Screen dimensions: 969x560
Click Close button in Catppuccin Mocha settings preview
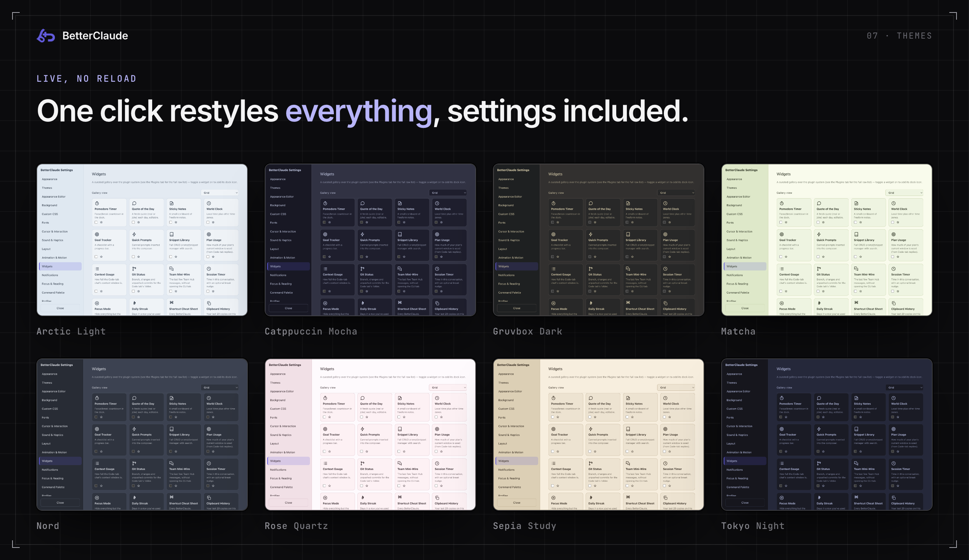[x=288, y=308]
